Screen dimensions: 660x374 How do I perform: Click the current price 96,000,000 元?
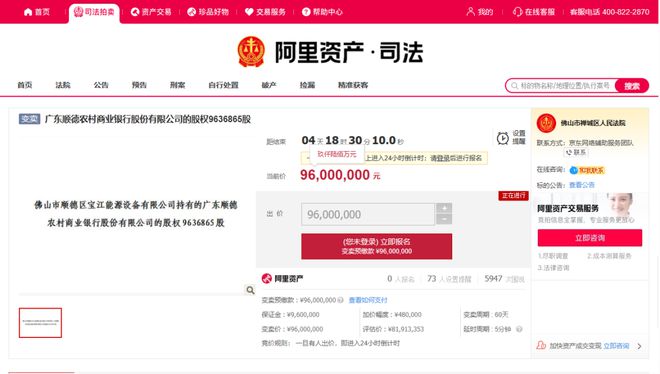coord(340,175)
